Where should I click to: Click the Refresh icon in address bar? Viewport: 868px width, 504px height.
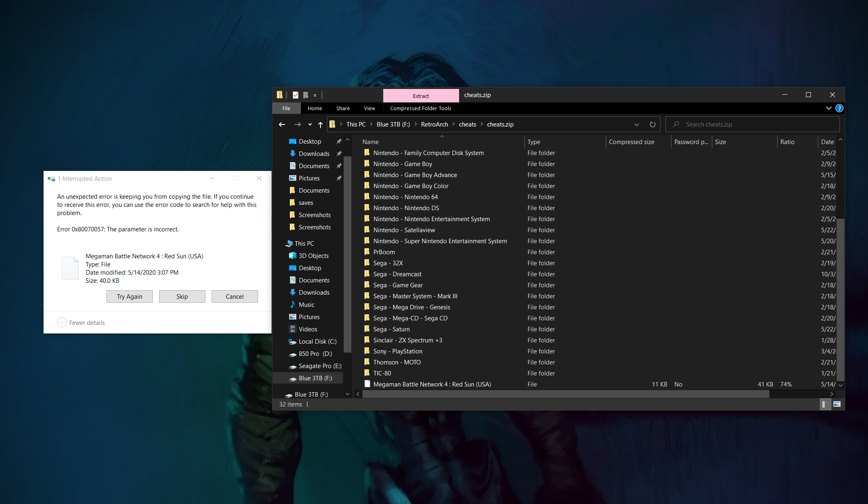pos(652,124)
